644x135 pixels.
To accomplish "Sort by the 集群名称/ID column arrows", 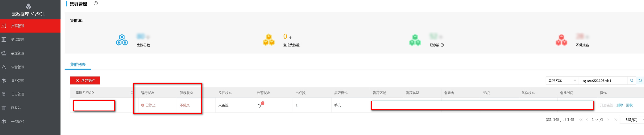I will tap(132, 93).
